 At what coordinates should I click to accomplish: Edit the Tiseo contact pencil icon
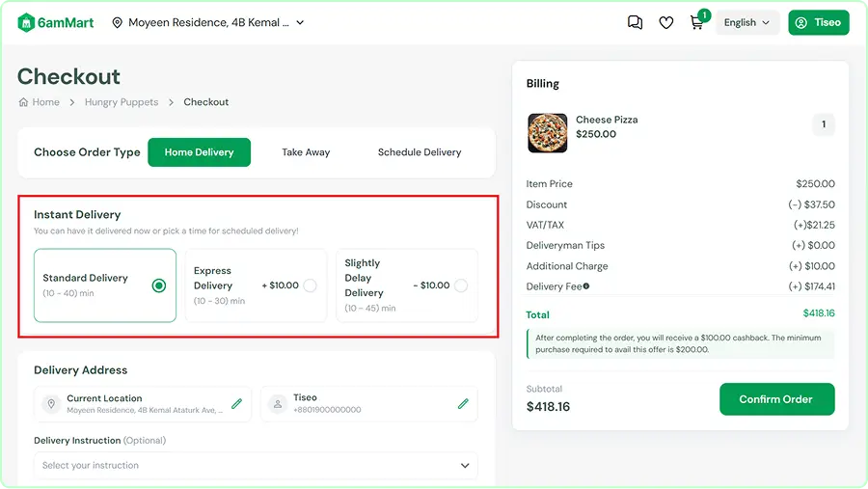click(463, 404)
